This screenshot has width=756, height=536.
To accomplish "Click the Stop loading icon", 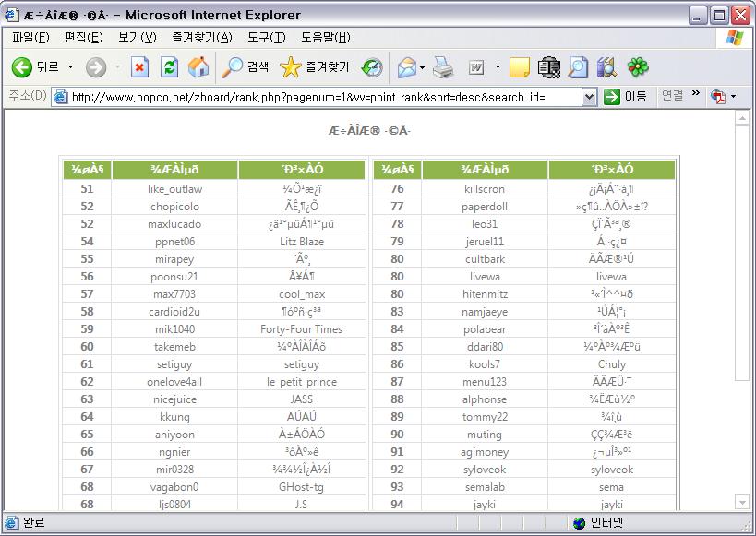I will [139, 67].
